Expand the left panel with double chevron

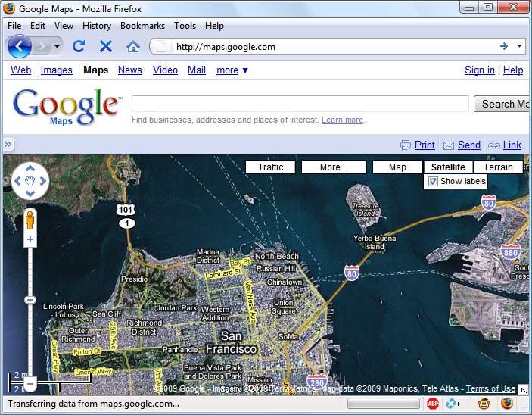[x=8, y=145]
